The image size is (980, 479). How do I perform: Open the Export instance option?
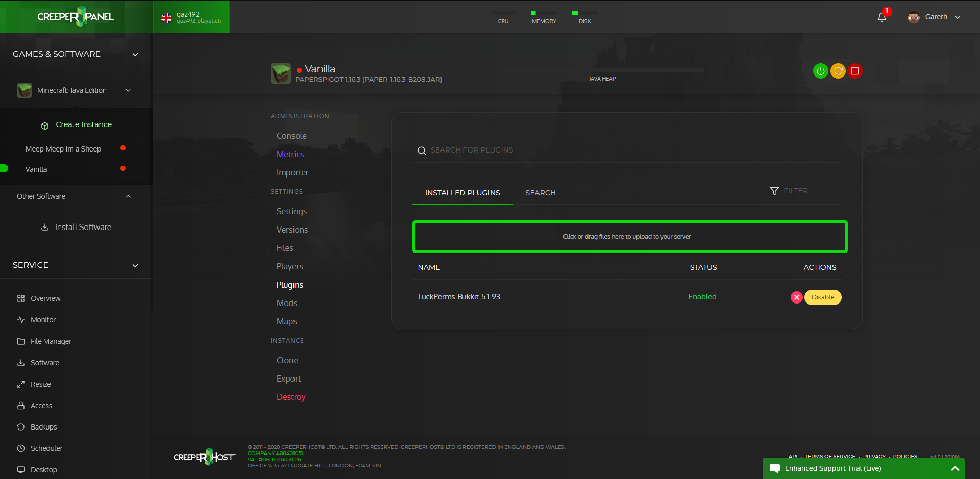pyautogui.click(x=288, y=379)
